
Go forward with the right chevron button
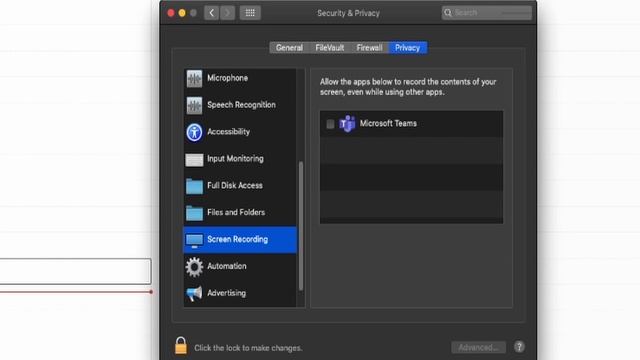click(227, 13)
